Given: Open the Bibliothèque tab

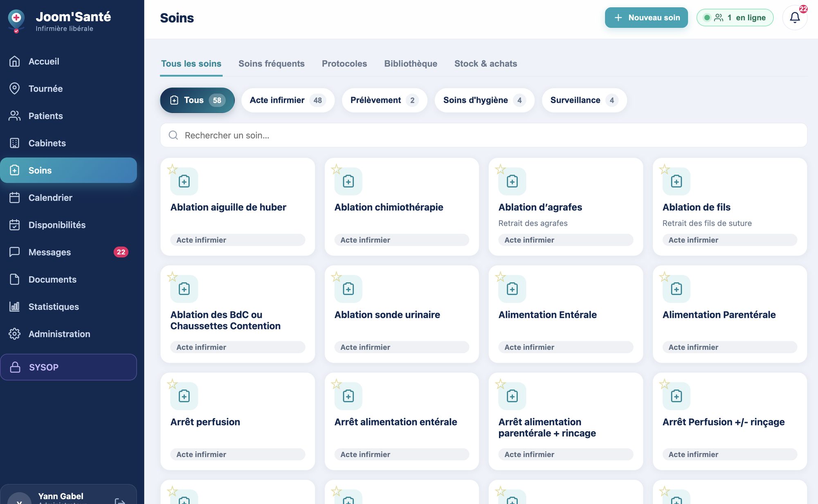Looking at the screenshot, I should tap(411, 64).
